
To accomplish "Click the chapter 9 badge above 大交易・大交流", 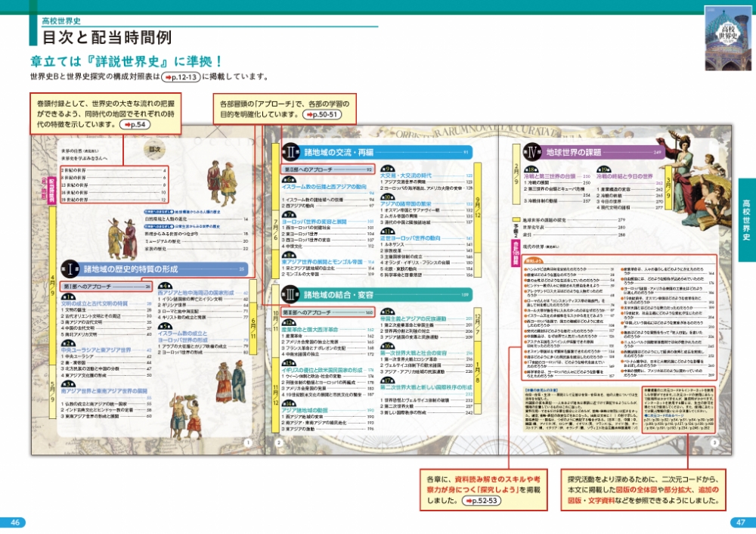I will point(387,169).
